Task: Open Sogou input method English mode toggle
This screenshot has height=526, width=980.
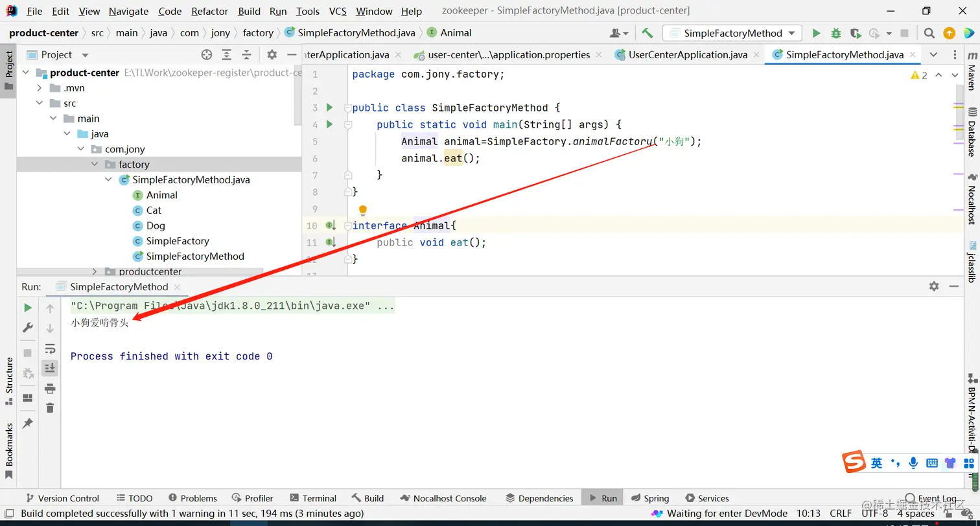Action: pos(876,463)
